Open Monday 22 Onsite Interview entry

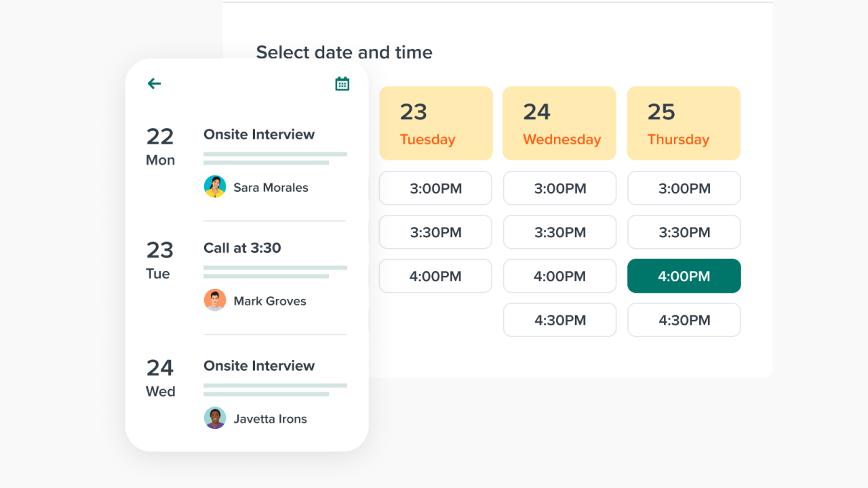tap(259, 134)
